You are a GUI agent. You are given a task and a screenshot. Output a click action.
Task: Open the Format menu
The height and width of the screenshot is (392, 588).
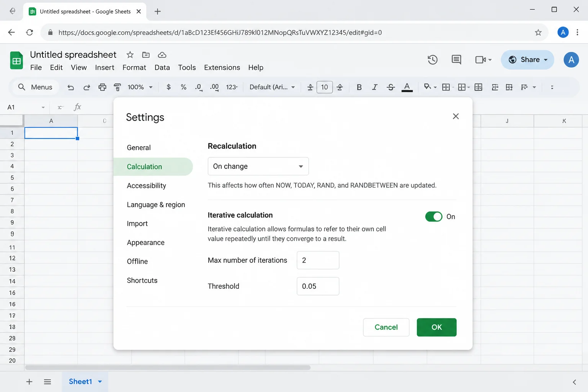coord(134,67)
